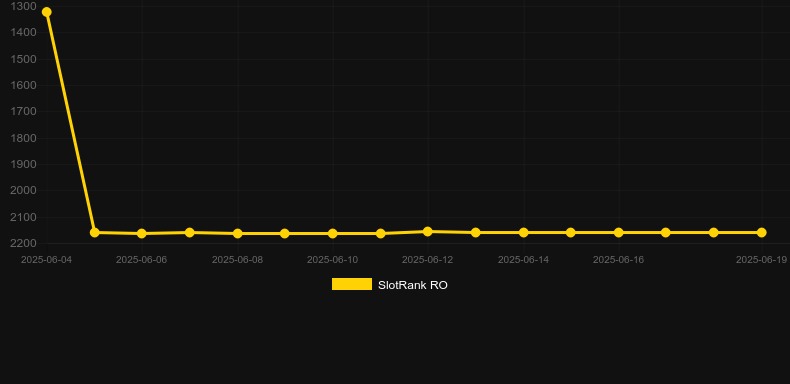Screen dimensions: 790x384
Task: Pick the data point at 2025-06-13
Action: pos(476,232)
